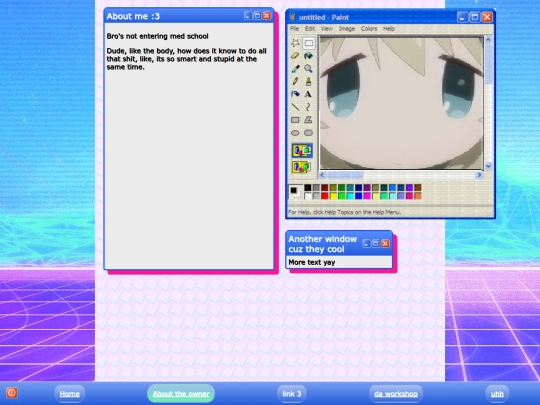This screenshot has width=540, height=405.
Task: Click the text 'Bro's not entering med school'
Action: (157, 36)
